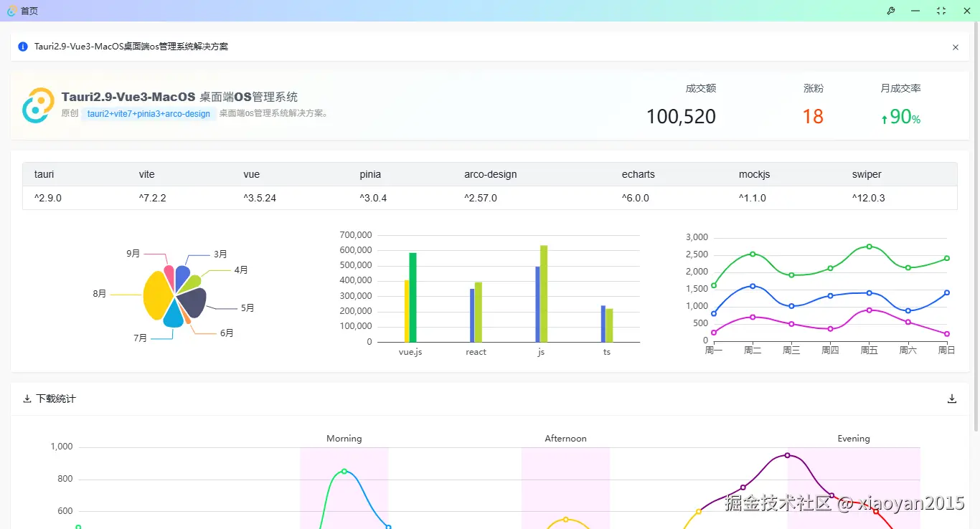Click the Morning curve peak data point
The image size is (980, 529).
[x=344, y=471]
